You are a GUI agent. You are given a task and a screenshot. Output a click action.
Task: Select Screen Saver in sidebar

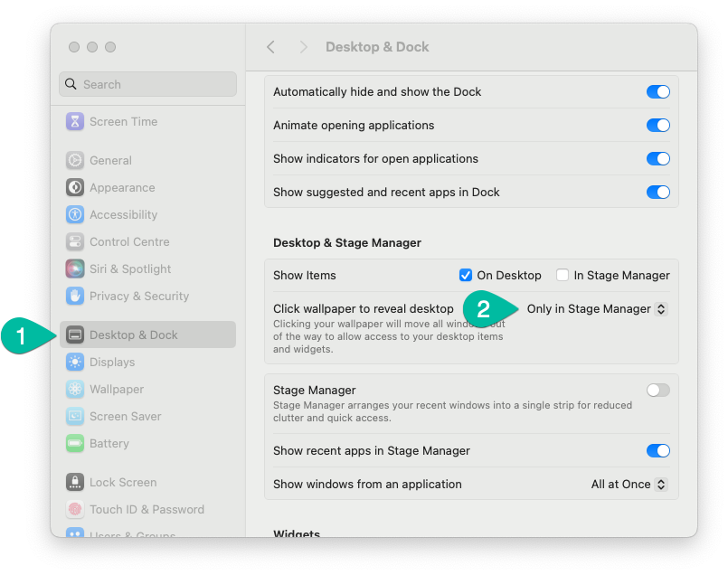pyautogui.click(x=148, y=416)
